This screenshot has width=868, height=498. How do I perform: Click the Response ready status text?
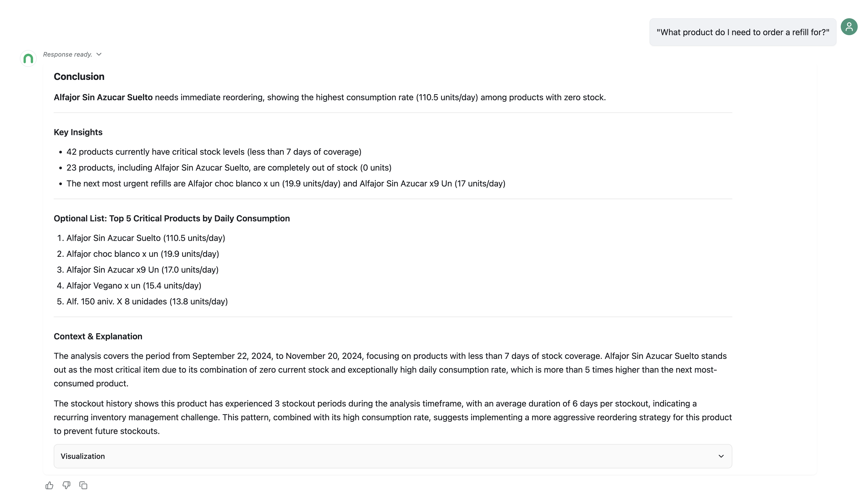[x=68, y=54]
